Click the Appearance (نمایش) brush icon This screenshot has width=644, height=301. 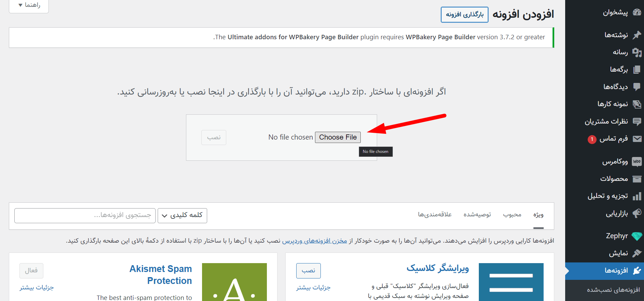tap(637, 253)
